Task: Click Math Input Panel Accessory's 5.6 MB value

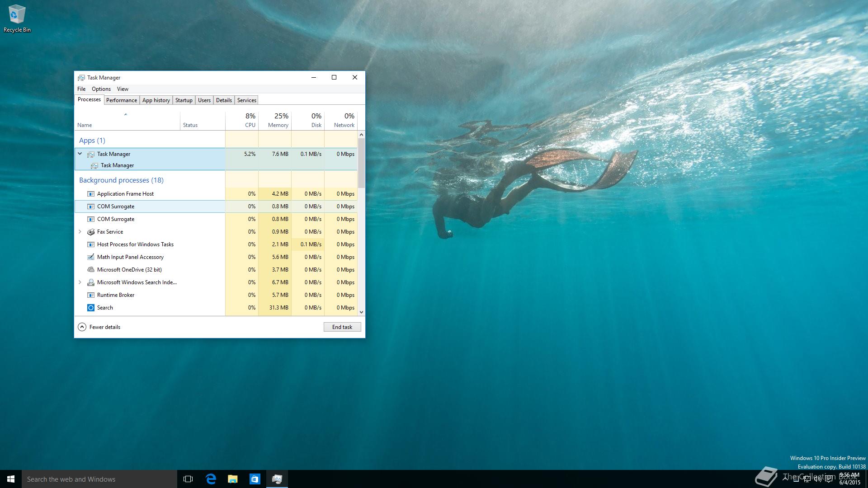Action: click(280, 257)
